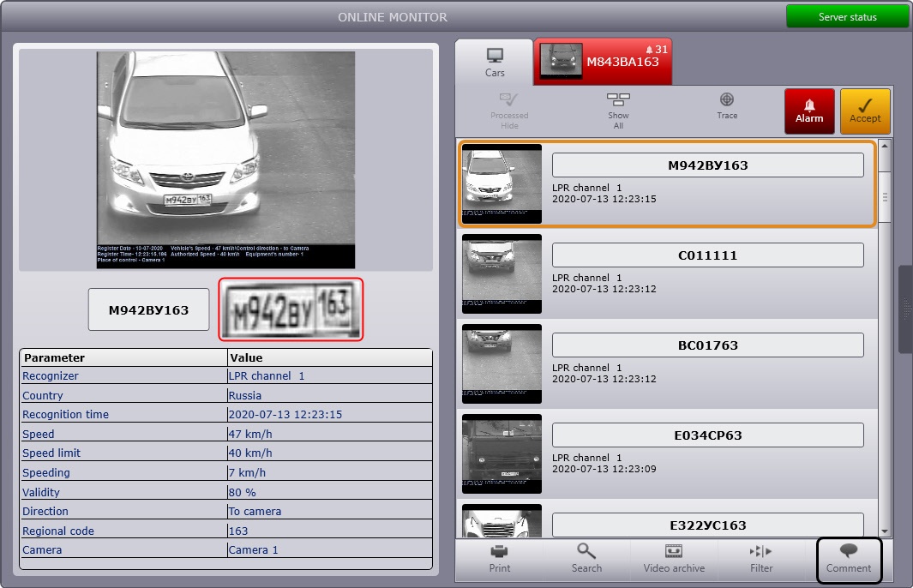Toggle Show All view
The width and height of the screenshot is (913, 588).
[x=618, y=111]
